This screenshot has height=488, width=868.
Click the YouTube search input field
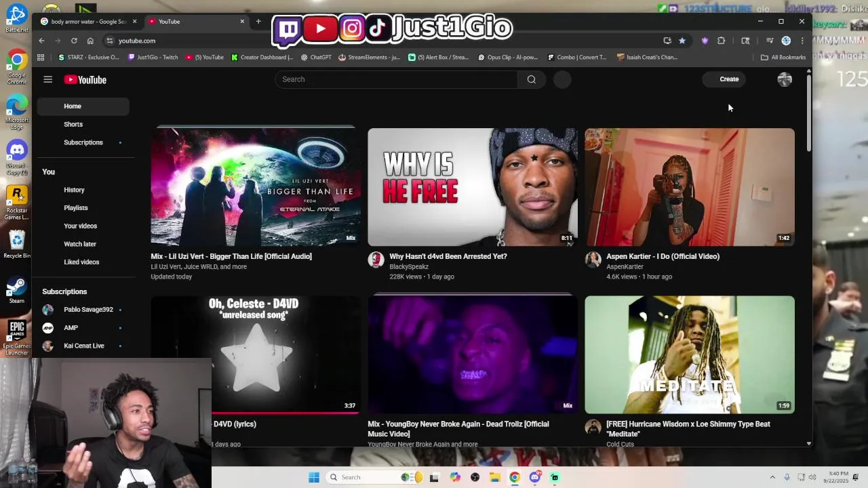tap(396, 79)
